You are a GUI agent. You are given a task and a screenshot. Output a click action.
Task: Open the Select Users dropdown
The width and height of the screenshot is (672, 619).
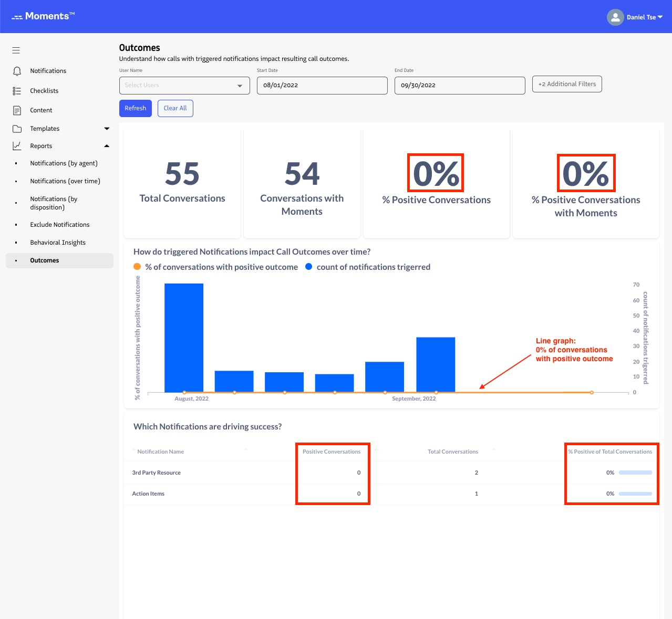coord(184,86)
